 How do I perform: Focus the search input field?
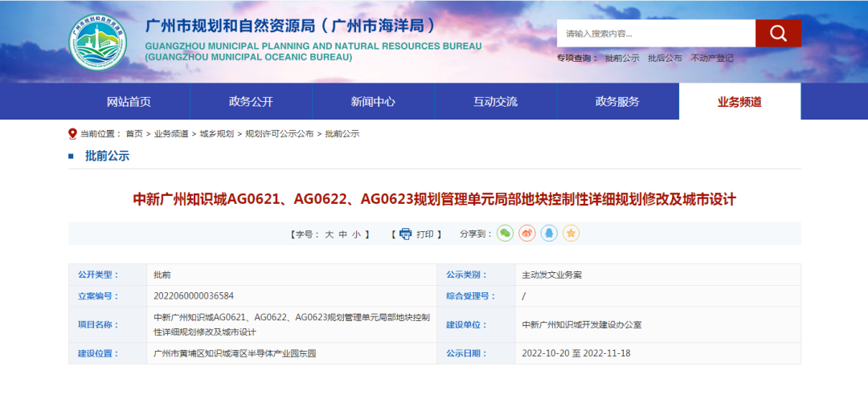tap(656, 34)
